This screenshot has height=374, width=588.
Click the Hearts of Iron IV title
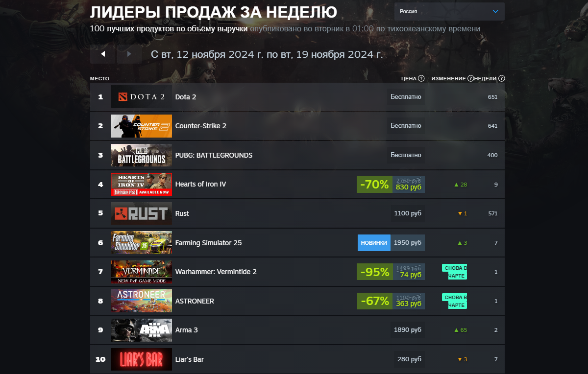tap(200, 185)
